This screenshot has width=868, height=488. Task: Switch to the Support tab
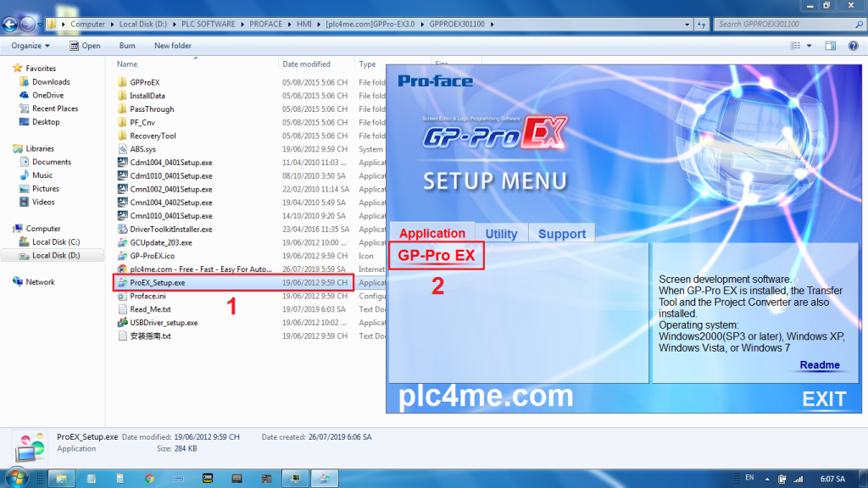tap(561, 234)
